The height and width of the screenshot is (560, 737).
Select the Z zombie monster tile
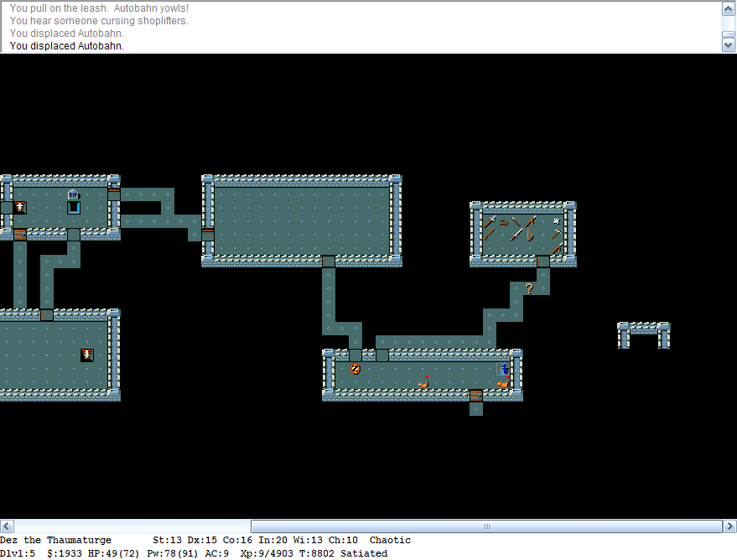coord(356,369)
